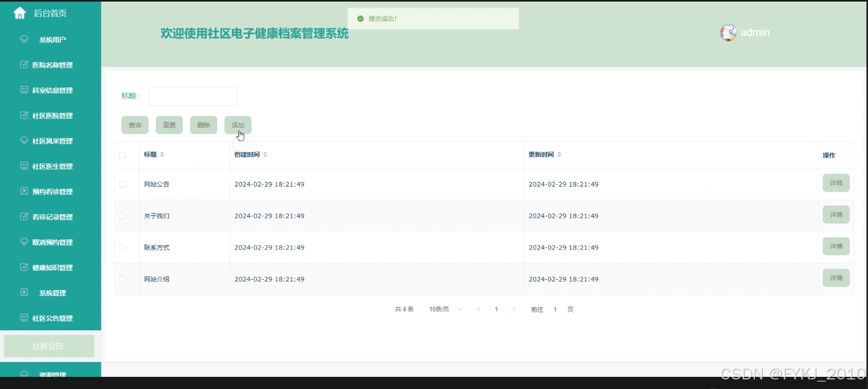The height and width of the screenshot is (389, 868).
Task: Open the 科室信息管理 menu item
Action: click(51, 90)
